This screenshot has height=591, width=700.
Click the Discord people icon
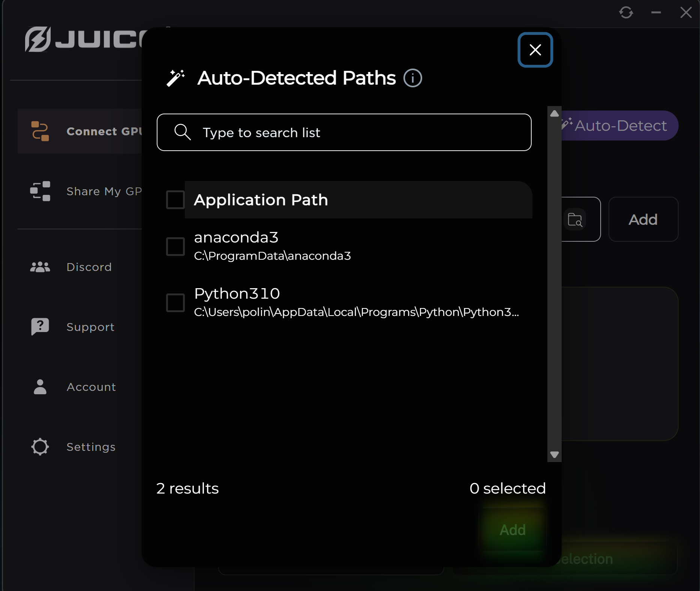[x=40, y=267]
